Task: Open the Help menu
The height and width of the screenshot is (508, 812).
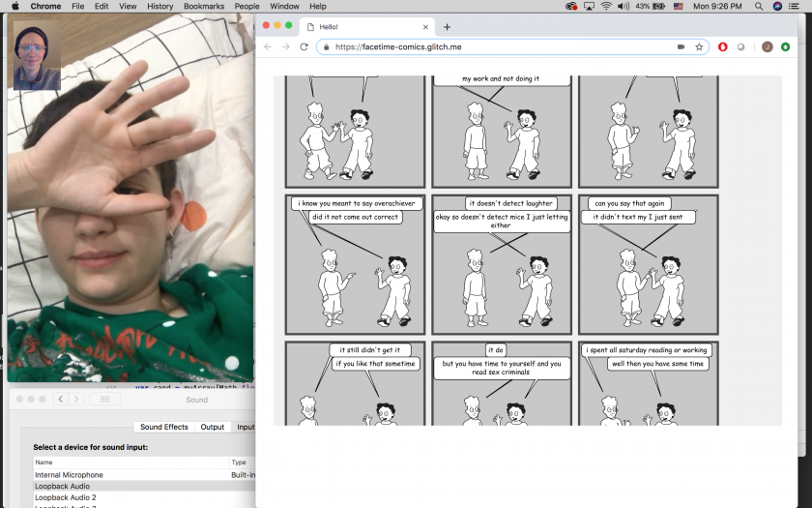Action: [x=317, y=6]
